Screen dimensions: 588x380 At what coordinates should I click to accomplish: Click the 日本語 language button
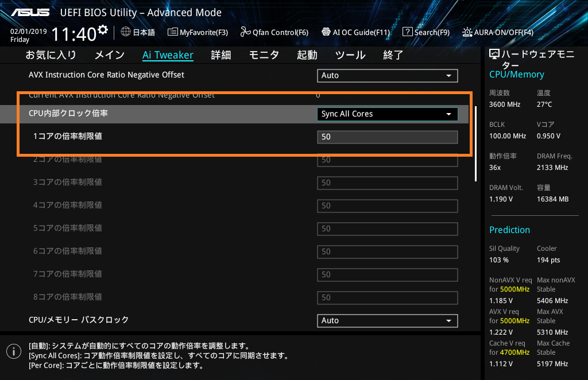click(x=144, y=32)
